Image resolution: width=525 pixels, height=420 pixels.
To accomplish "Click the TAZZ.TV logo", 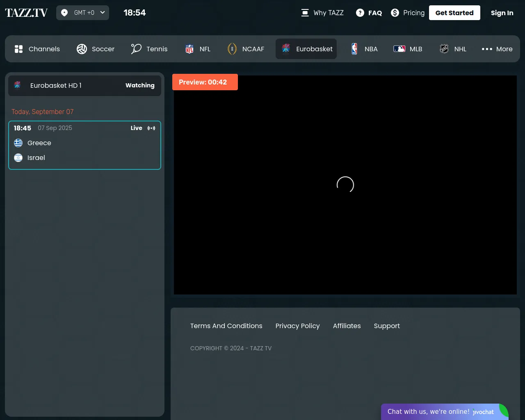I will [26, 13].
